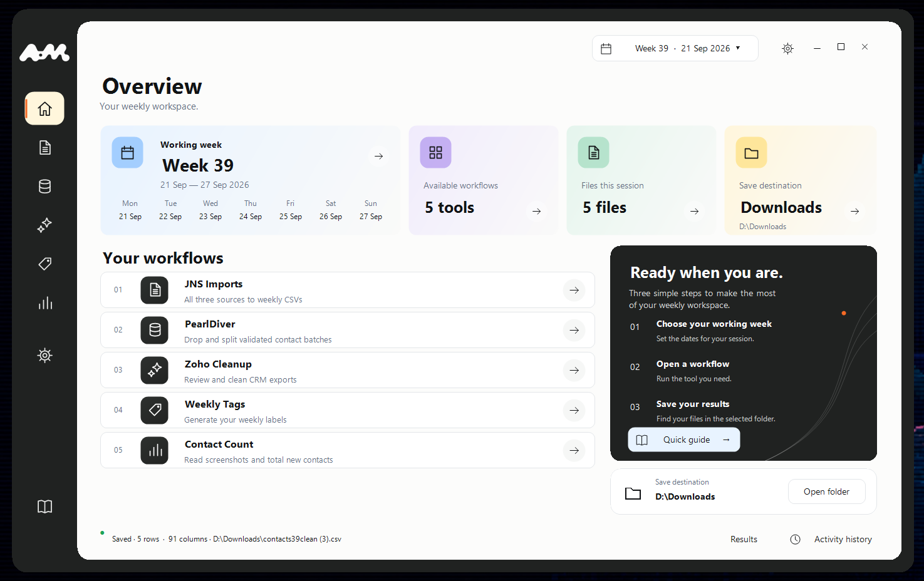
Task: Open the tag icon in the sidebar
Action: (44, 264)
